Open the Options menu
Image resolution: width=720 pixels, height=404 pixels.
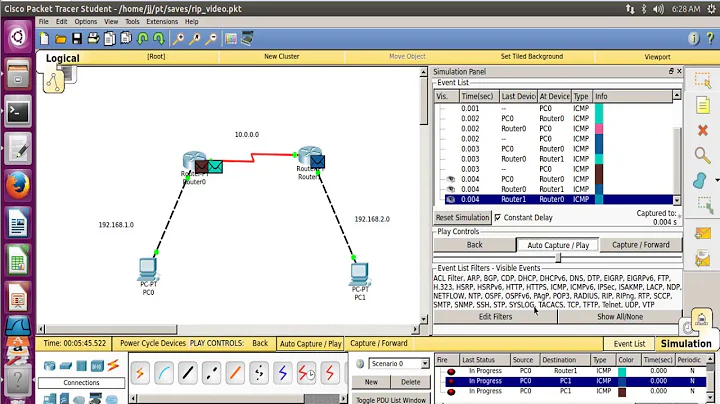[x=86, y=22]
